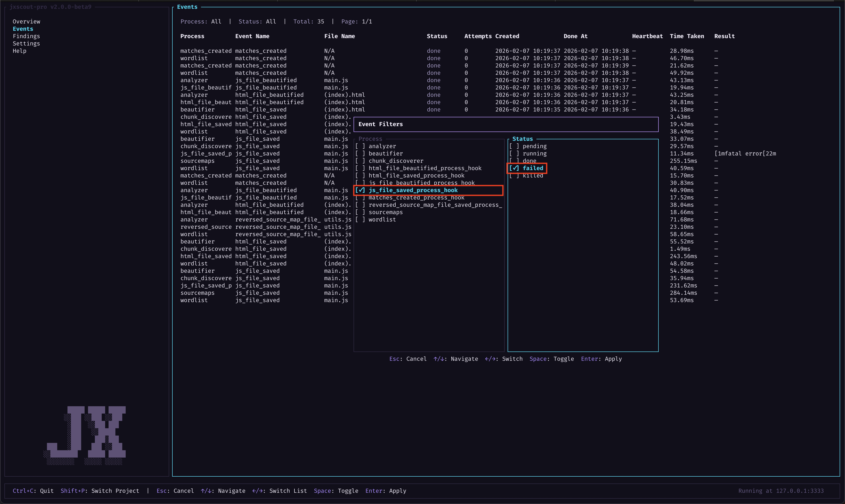Click 'Shift+P: Switch Project' in bottom bar
The width and height of the screenshot is (845, 504).
(100, 491)
